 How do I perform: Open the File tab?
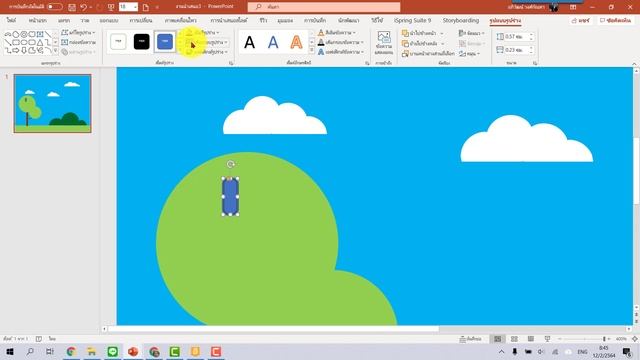tap(11, 20)
